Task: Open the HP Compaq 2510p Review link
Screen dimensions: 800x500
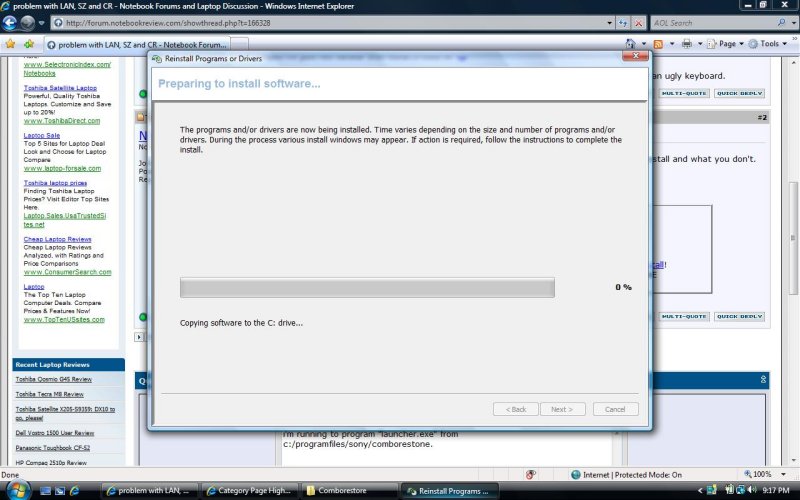Action: [x=51, y=463]
